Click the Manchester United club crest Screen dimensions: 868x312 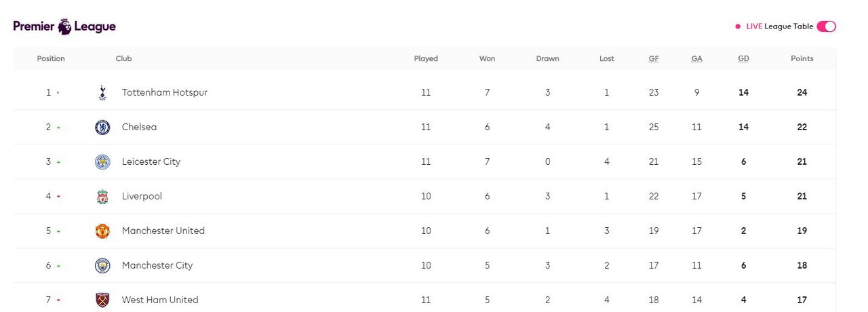pos(102,231)
